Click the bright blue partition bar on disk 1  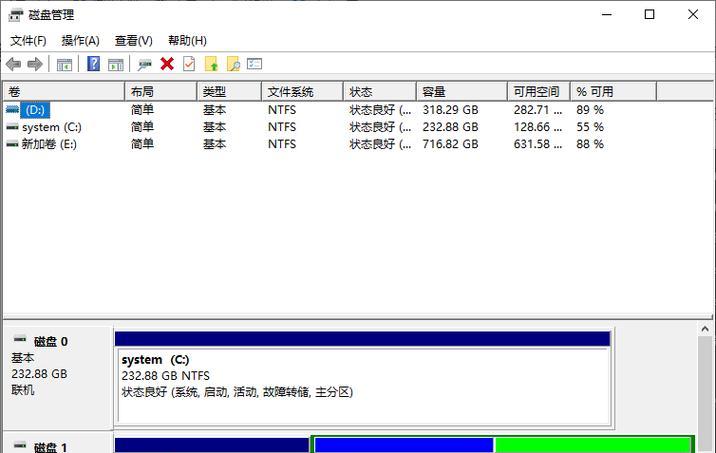pos(404,445)
